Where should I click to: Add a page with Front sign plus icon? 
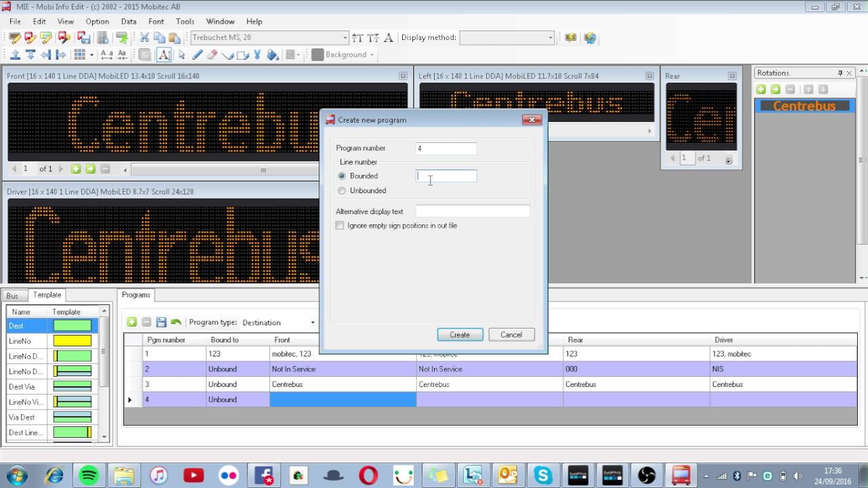[x=76, y=169]
